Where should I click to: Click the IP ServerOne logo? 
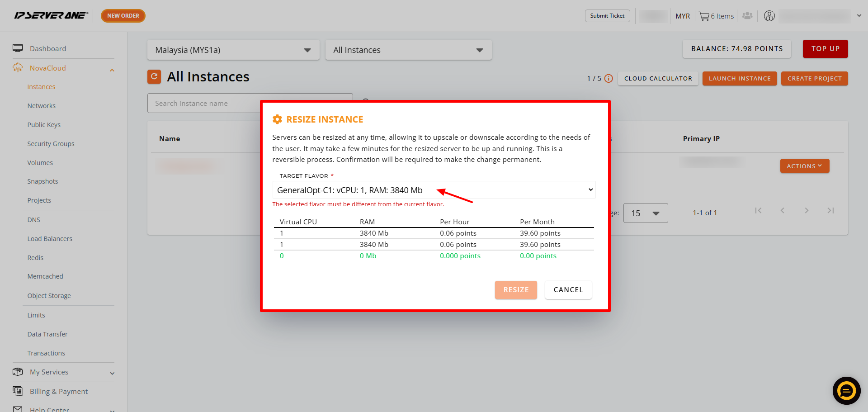51,15
